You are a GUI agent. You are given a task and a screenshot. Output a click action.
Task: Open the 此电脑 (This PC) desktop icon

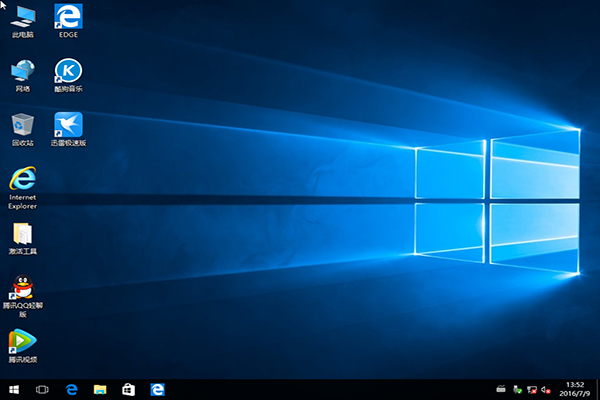(x=22, y=17)
